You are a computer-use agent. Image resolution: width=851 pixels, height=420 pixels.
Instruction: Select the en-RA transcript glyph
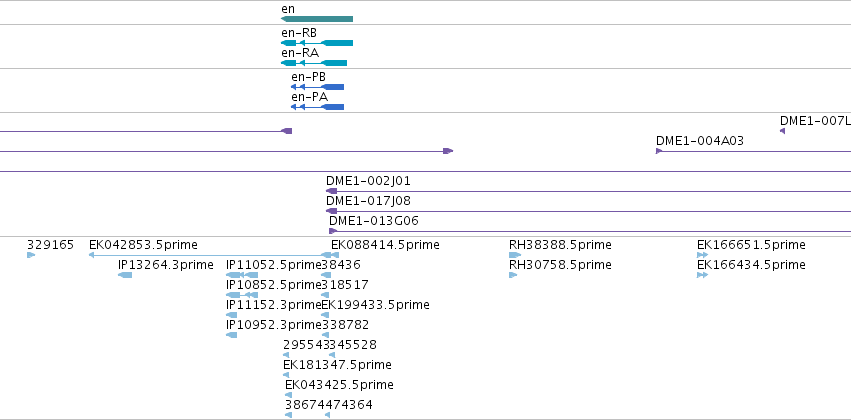click(314, 63)
